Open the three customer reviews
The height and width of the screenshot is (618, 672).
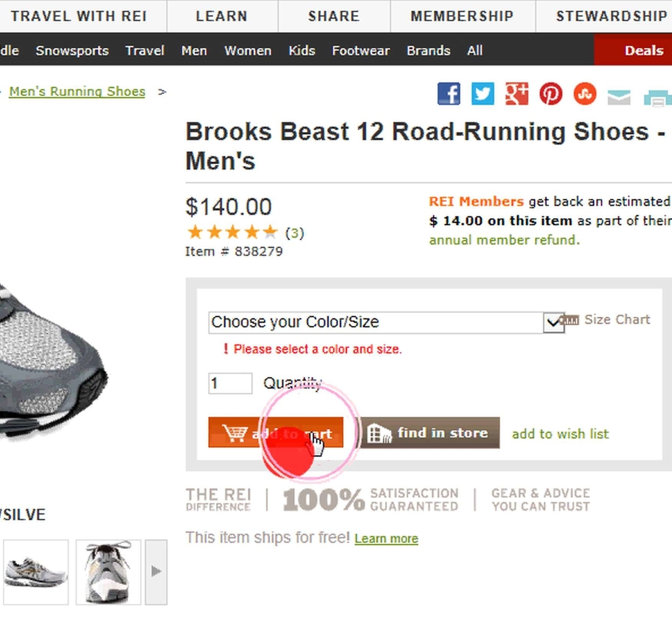(294, 233)
